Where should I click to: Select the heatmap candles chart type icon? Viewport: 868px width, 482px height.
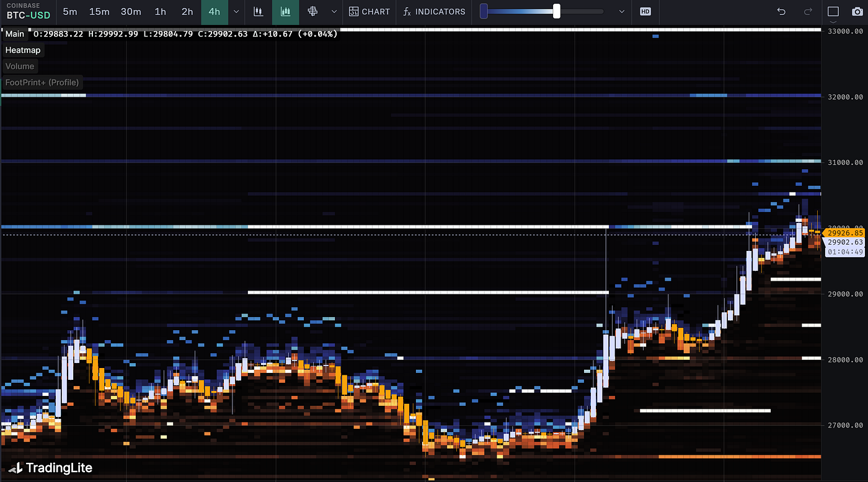(x=285, y=12)
